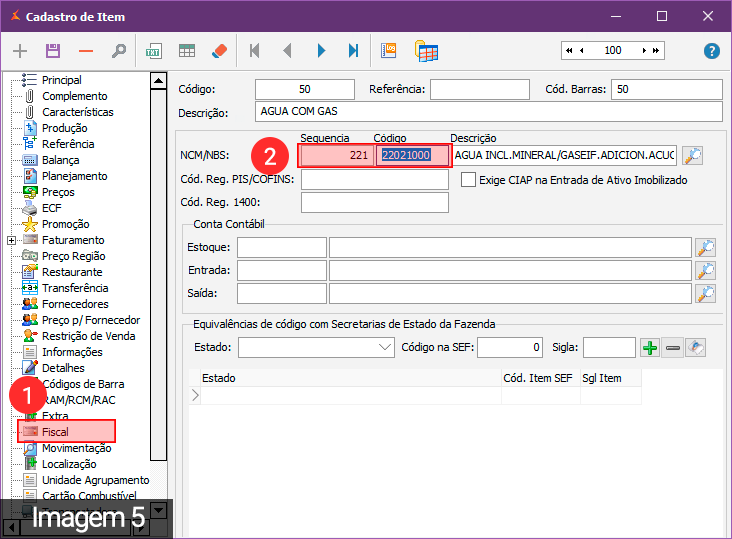Select Principal in the sidebar tree
This screenshot has width=732, height=539.
tap(61, 80)
